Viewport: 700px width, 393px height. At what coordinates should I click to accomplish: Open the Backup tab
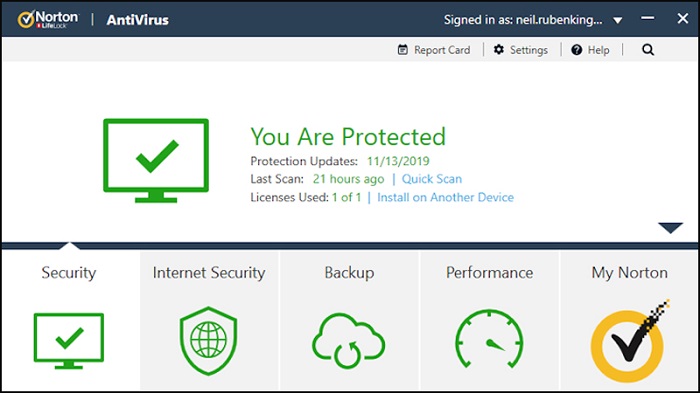click(349, 272)
